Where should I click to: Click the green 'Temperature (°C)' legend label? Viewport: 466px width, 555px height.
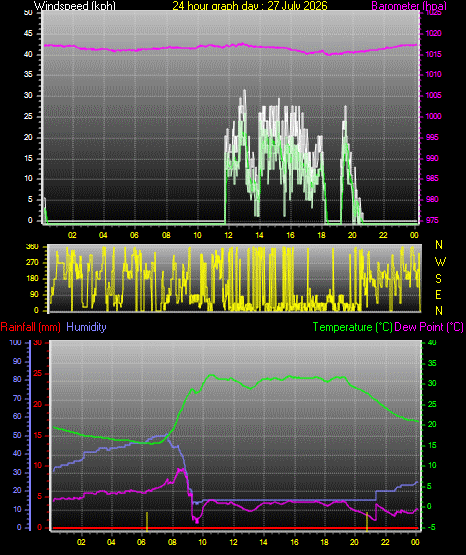pos(352,327)
